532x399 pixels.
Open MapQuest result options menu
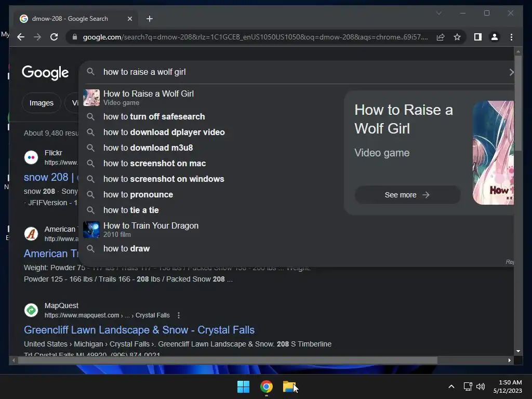point(179,315)
